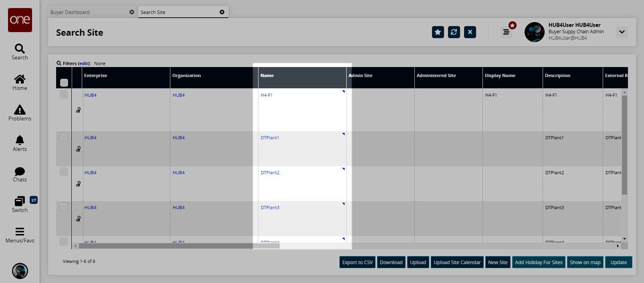Open the Problems warning icon
This screenshot has height=283, width=644.
[x=20, y=110]
